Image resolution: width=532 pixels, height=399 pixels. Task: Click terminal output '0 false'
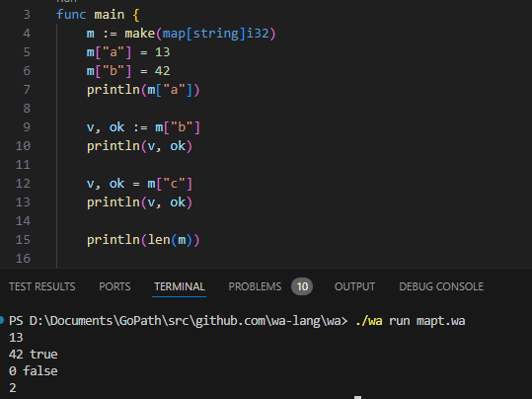[34, 370]
